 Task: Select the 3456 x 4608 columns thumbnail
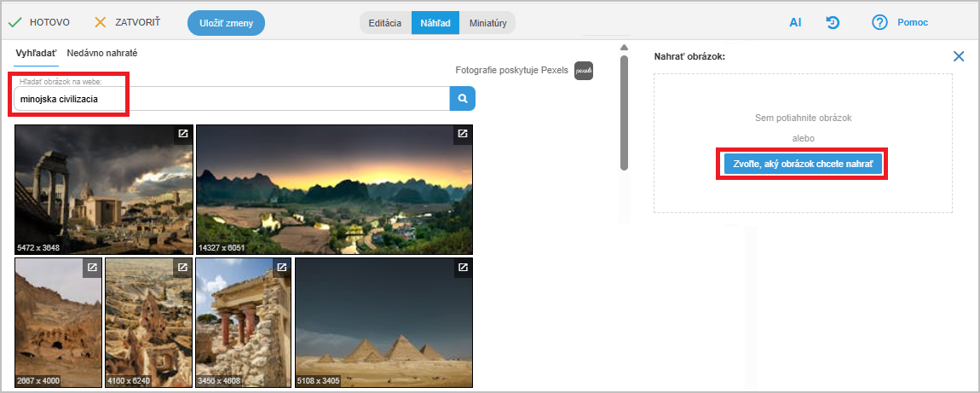244,323
